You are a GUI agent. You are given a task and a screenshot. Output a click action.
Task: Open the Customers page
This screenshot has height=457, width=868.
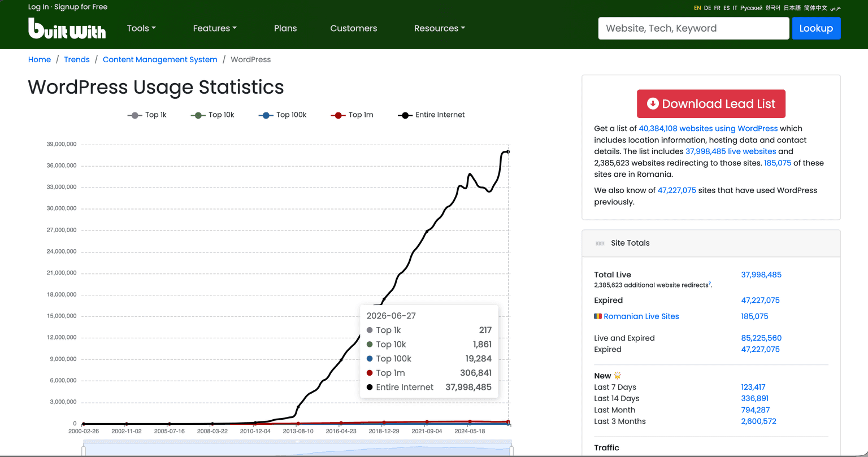pos(354,28)
